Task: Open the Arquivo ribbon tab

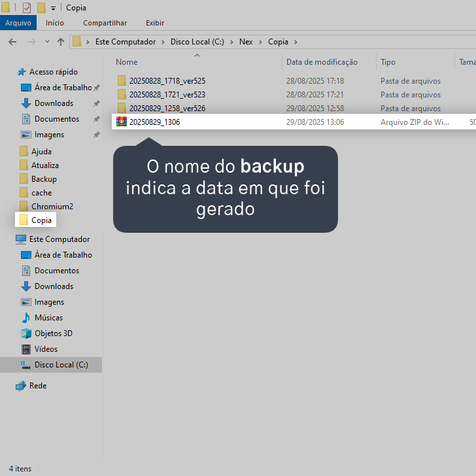Action: point(18,23)
